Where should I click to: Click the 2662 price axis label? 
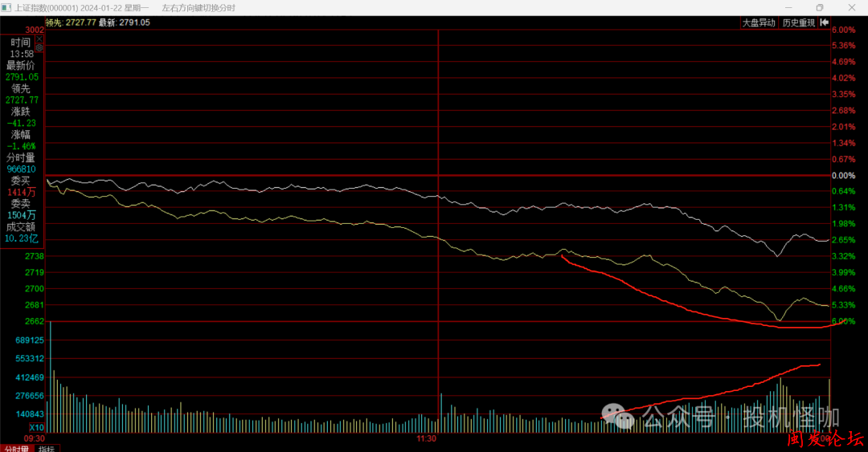tap(35, 321)
